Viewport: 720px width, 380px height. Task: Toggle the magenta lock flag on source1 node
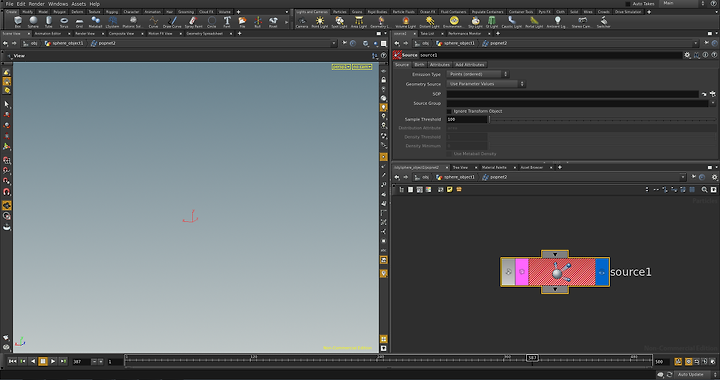click(522, 272)
